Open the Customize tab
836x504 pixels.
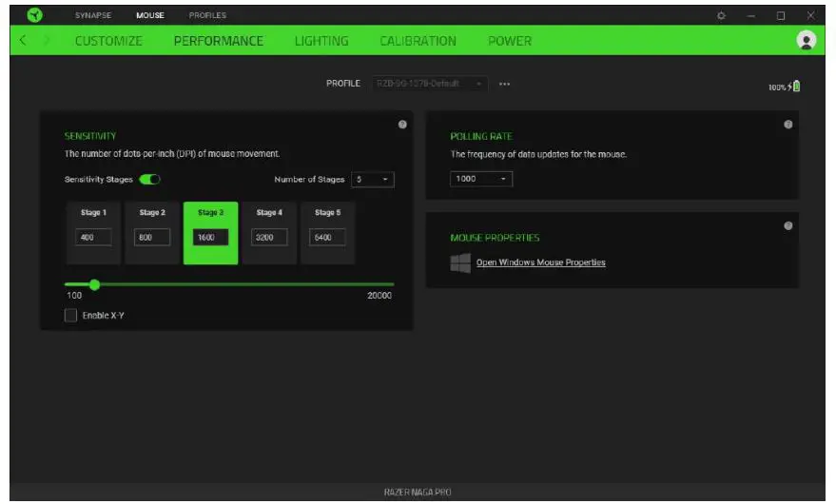click(108, 41)
